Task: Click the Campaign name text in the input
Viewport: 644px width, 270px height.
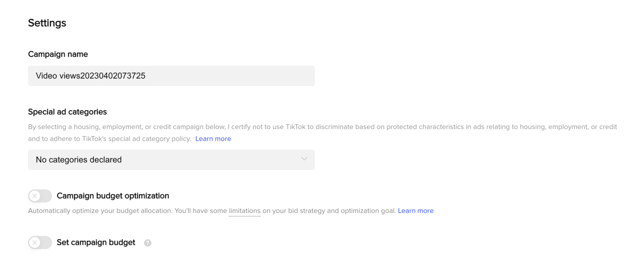Action: [91, 76]
